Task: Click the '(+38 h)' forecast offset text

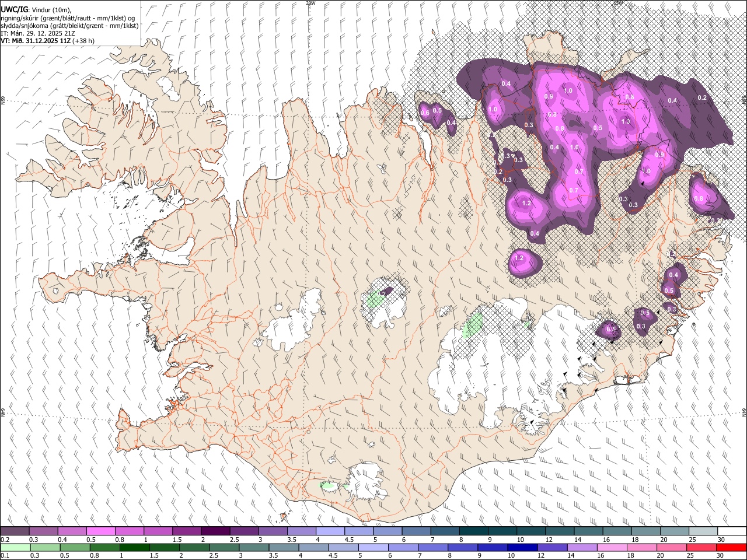Action: pos(84,41)
